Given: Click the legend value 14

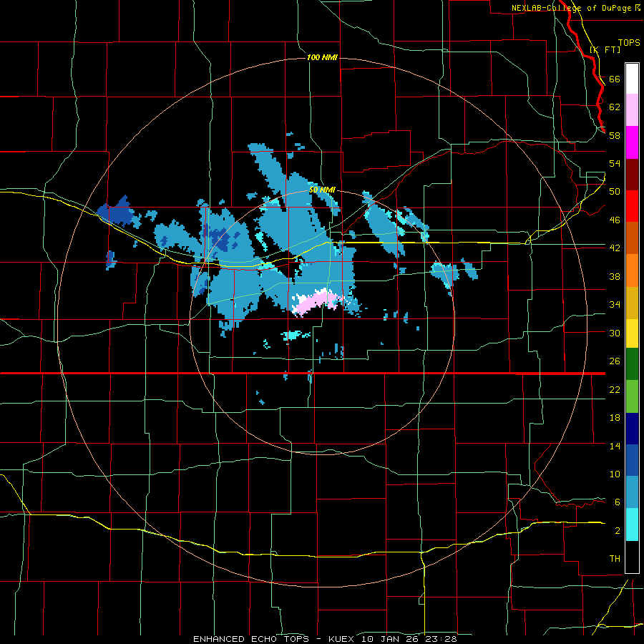Looking at the screenshot, I should [x=615, y=446].
